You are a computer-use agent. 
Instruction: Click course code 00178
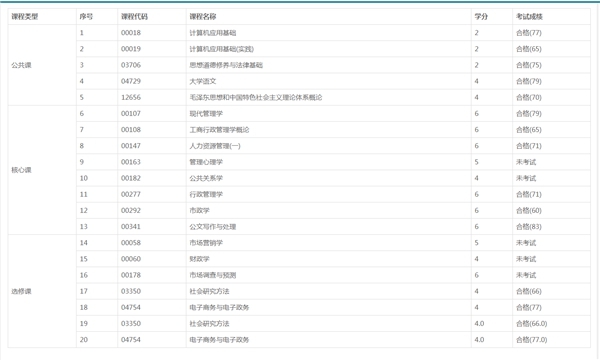pos(131,275)
